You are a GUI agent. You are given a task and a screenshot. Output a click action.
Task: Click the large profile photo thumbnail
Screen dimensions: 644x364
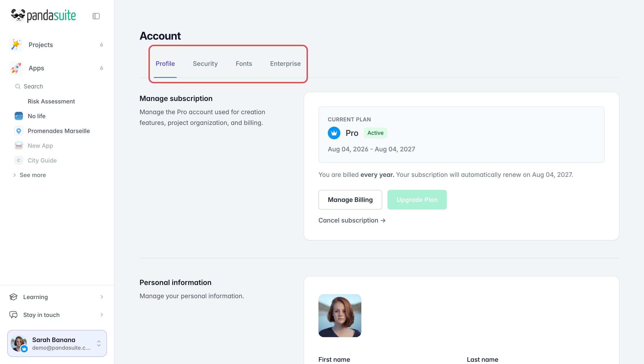click(x=340, y=315)
